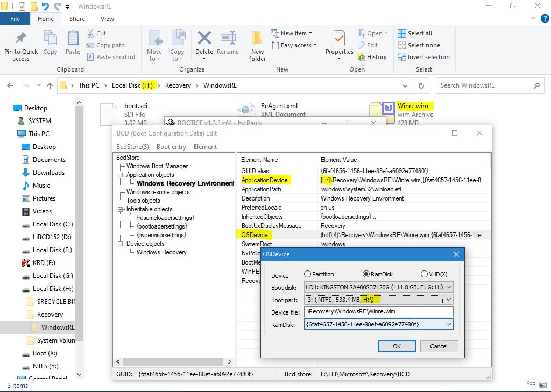The image size is (551, 392).
Task: Click the BCD tree horizontal scrollbar
Action: coord(175,362)
